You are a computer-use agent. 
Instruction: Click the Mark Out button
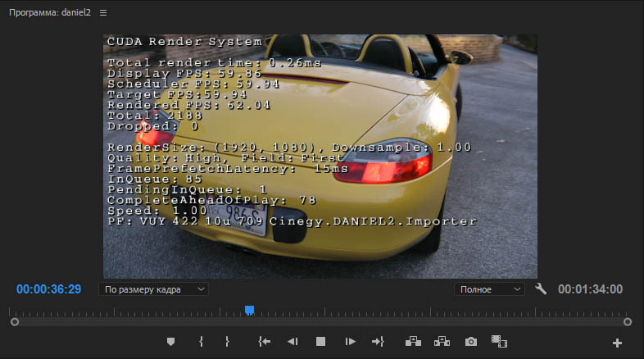227,341
